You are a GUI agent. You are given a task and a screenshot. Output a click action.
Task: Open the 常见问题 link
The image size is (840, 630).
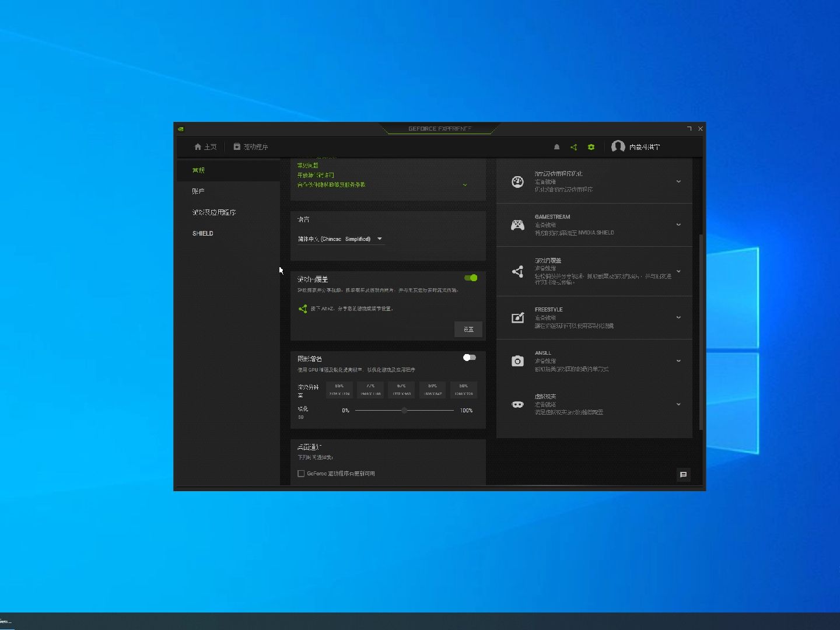308,166
